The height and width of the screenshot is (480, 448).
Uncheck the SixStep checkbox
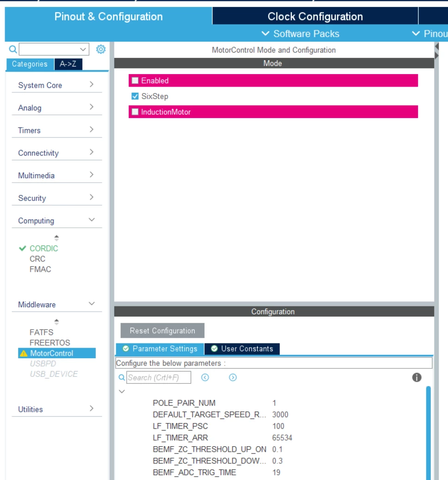(x=135, y=96)
